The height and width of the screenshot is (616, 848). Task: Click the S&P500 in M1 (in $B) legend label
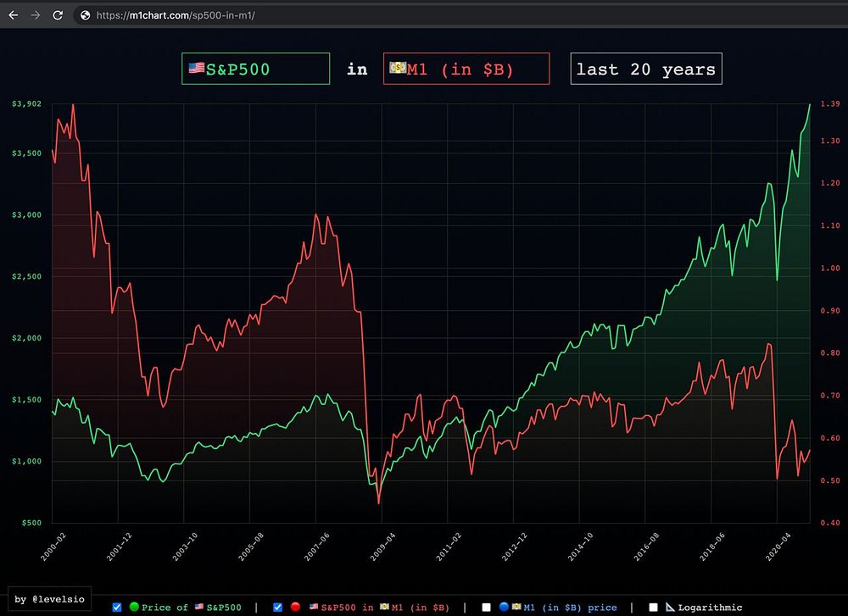379,608
